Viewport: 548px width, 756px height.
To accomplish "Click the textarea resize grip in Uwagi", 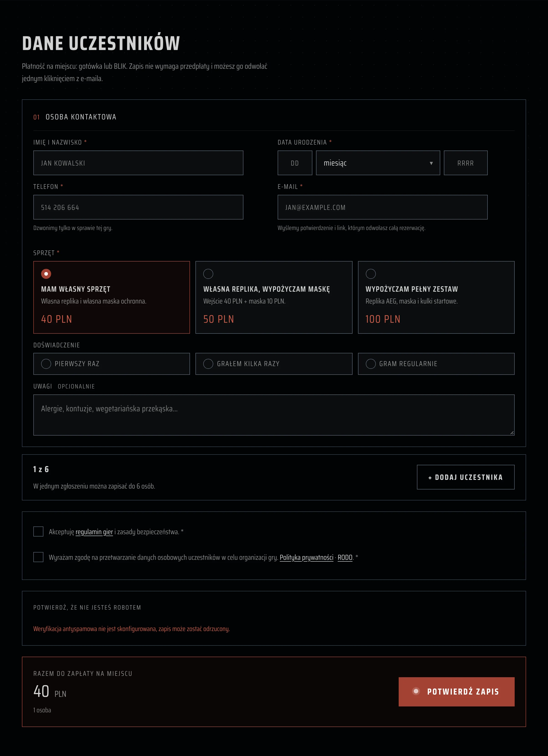I will [x=512, y=433].
